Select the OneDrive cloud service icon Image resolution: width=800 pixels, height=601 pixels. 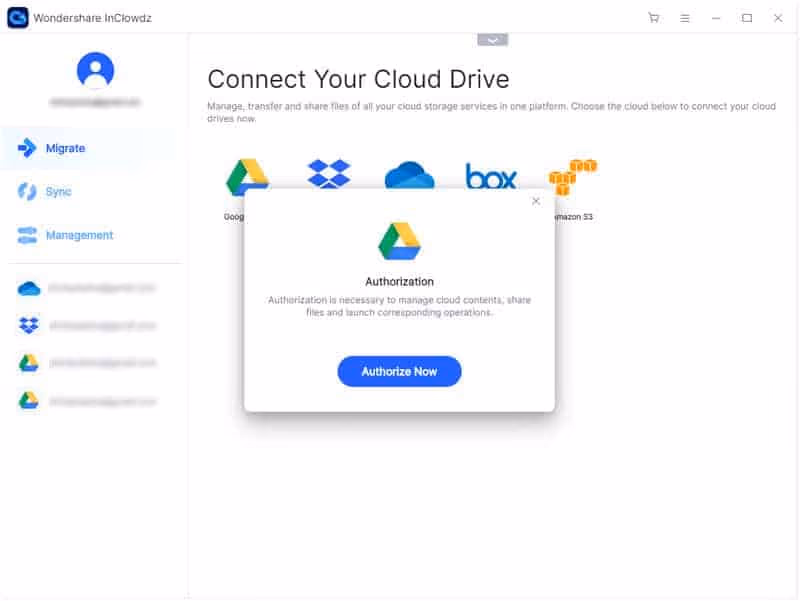tap(408, 176)
